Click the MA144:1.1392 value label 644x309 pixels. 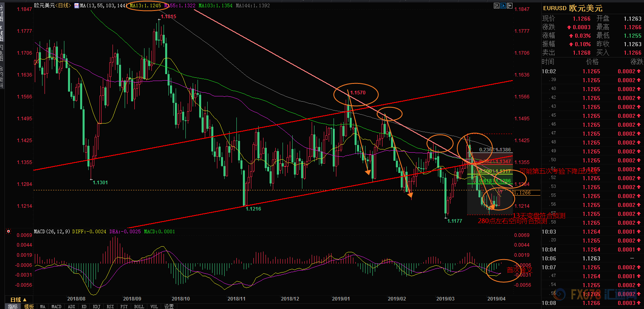click(x=253, y=6)
